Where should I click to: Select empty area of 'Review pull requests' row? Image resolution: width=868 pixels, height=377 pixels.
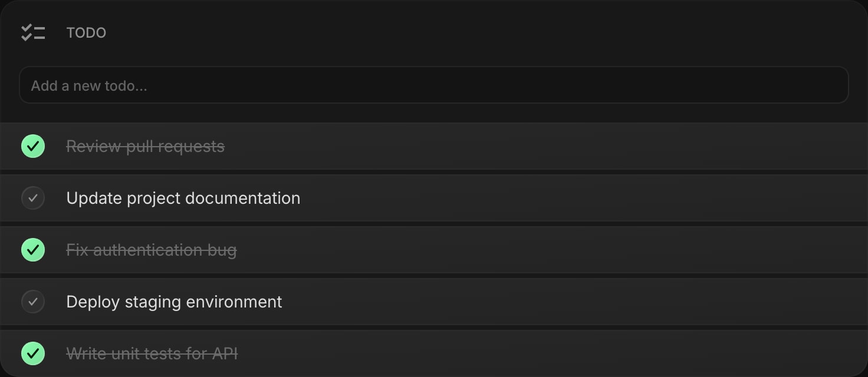(x=542, y=146)
